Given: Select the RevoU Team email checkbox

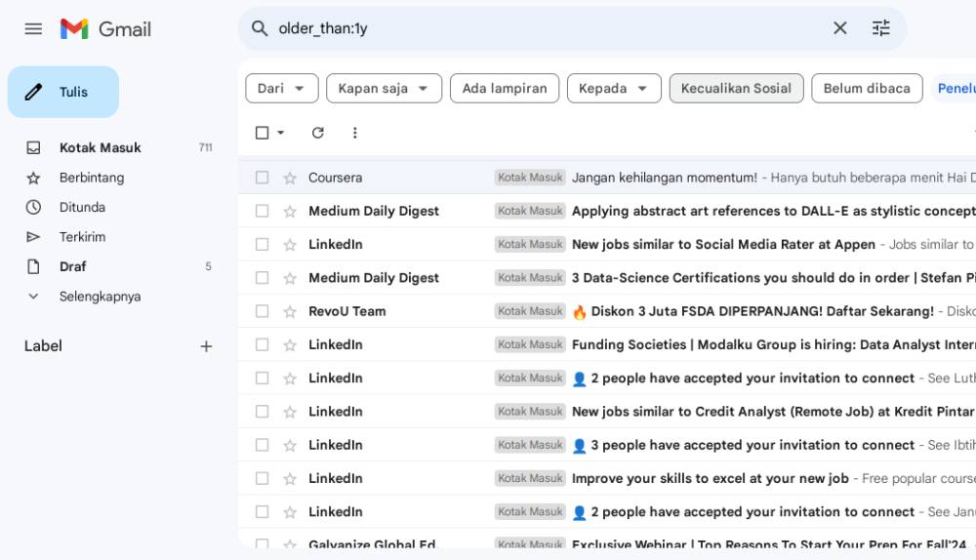Looking at the screenshot, I should tap(262, 311).
